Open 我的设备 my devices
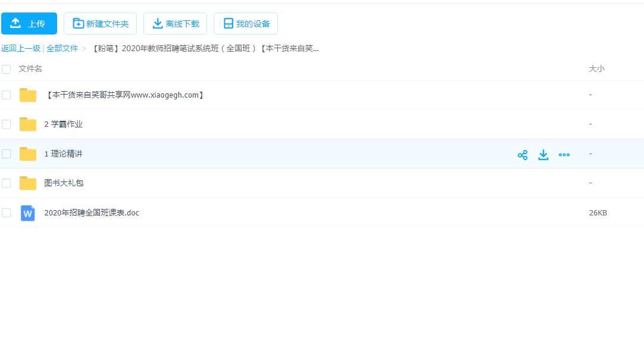 [x=246, y=23]
